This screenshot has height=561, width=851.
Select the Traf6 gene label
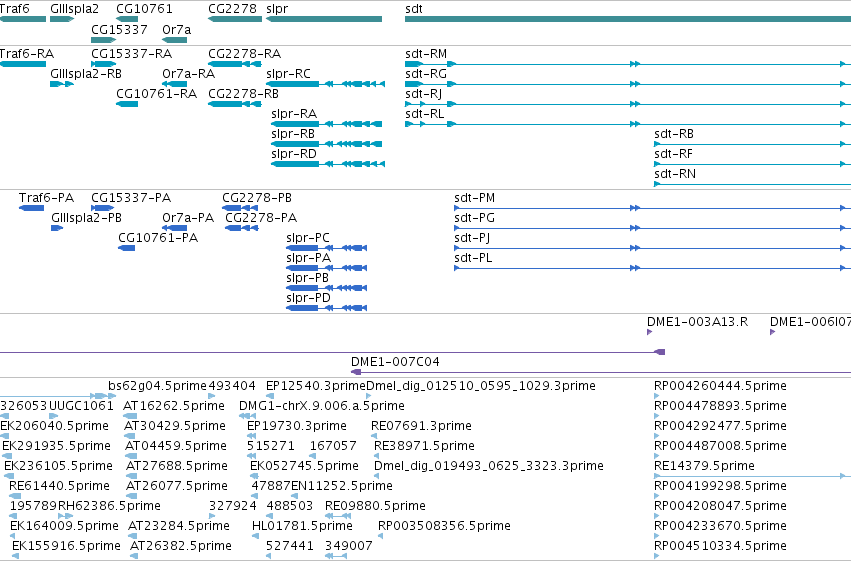[15, 9]
